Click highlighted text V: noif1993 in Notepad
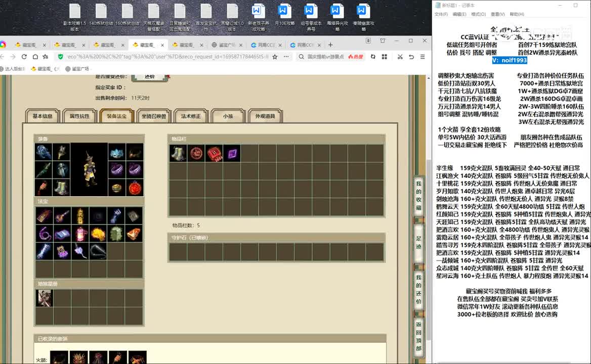 tap(509, 60)
